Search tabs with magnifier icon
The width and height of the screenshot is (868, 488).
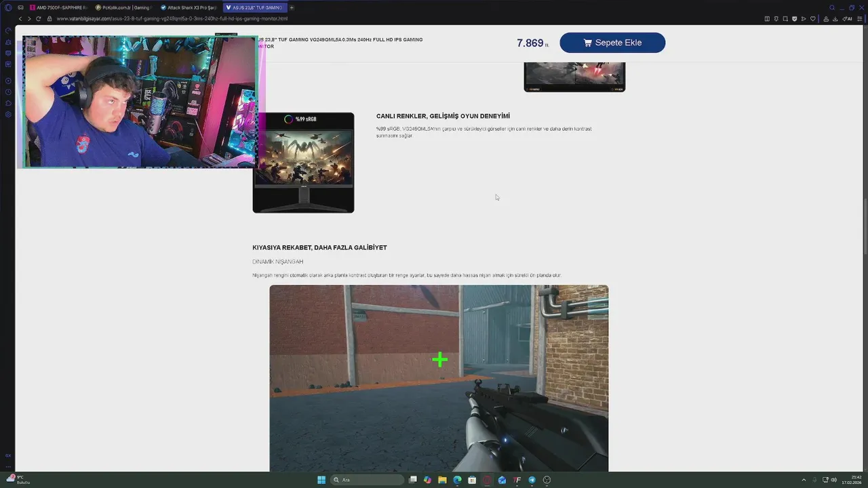[x=832, y=7]
